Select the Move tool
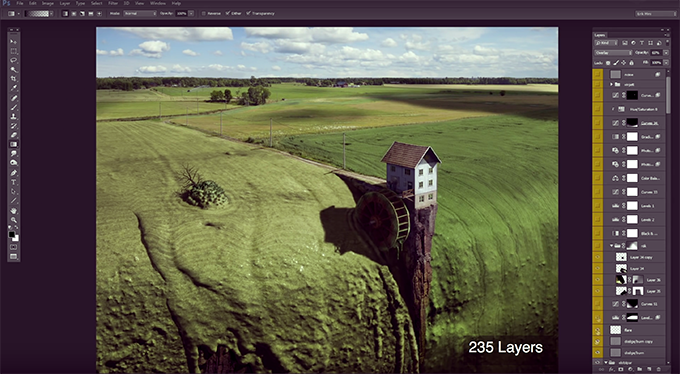The height and width of the screenshot is (374, 680). 13,42
